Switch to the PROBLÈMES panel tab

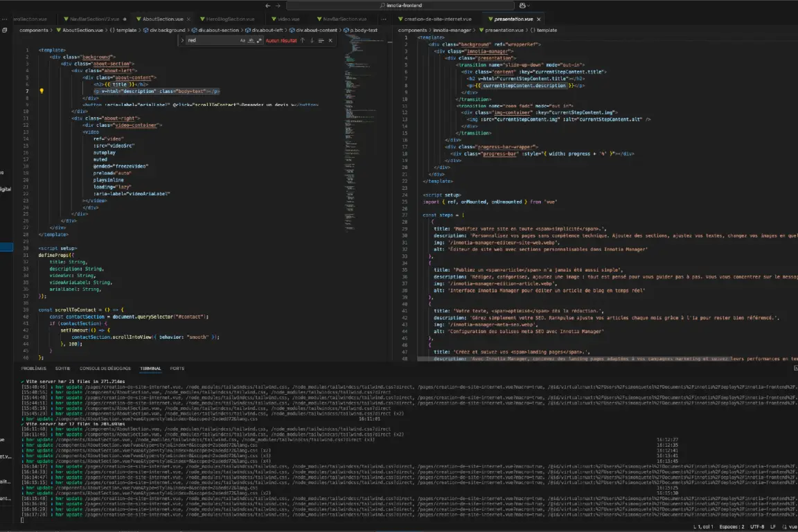[33, 369]
